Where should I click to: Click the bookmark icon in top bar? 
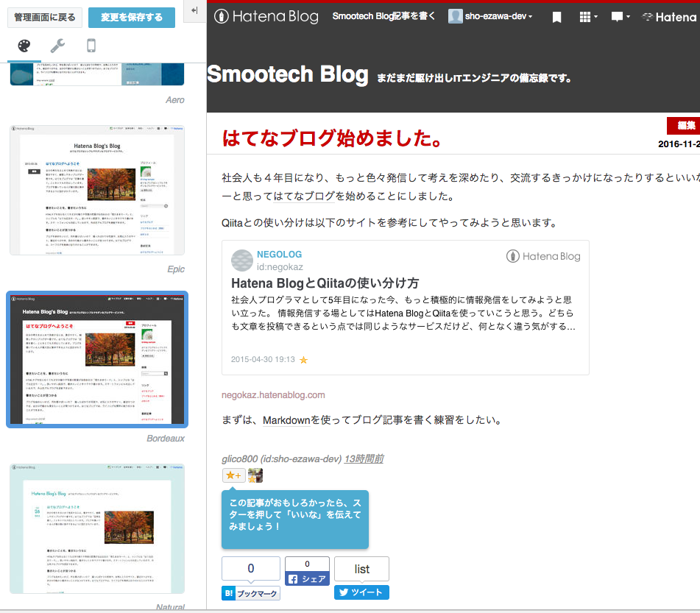556,18
